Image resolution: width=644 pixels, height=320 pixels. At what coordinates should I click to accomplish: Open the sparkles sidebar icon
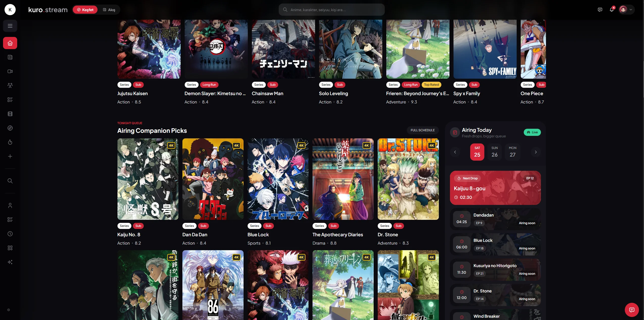tap(10, 262)
